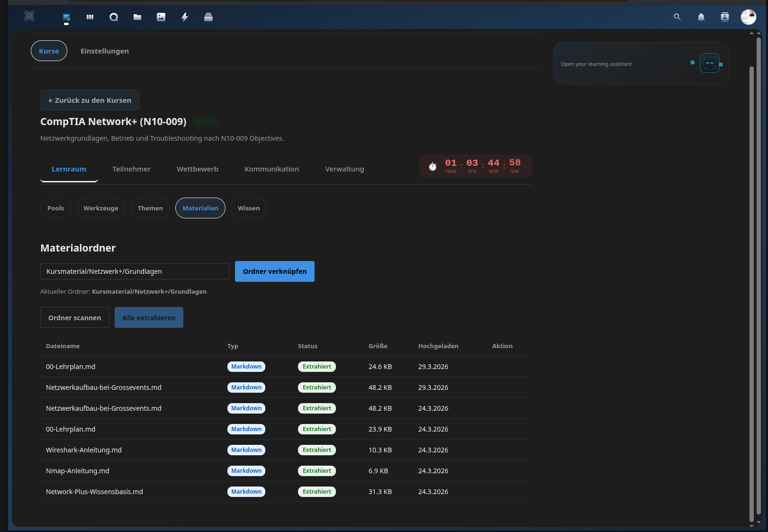This screenshot has height=532, width=768.
Task: Activate the Wissen filter pill
Action: pyautogui.click(x=249, y=208)
